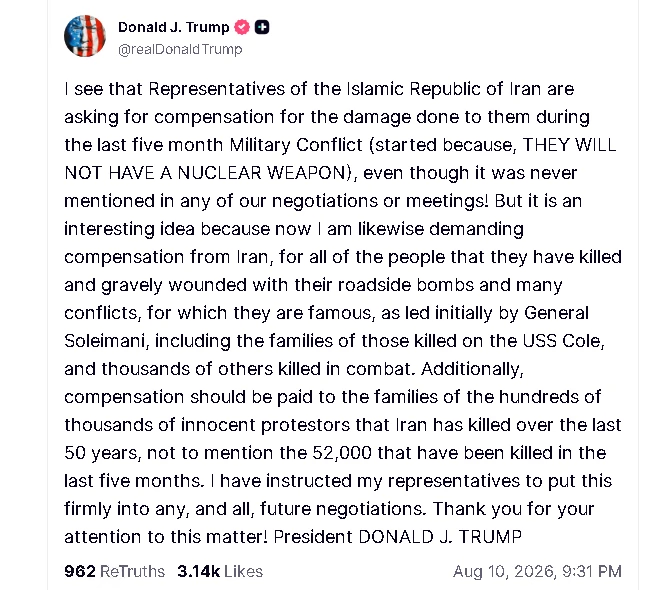The width and height of the screenshot is (663, 590).
Task: Click the words 'roadside bombs' in post
Action: (x=405, y=285)
